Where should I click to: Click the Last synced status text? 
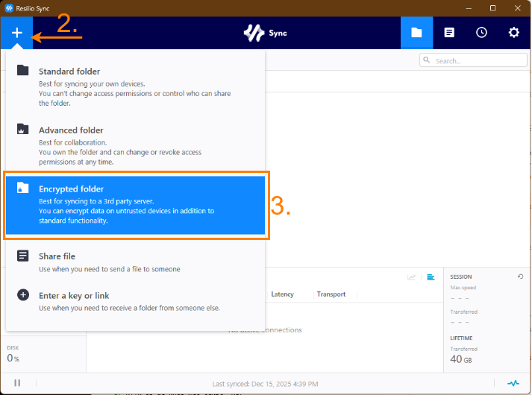265,384
